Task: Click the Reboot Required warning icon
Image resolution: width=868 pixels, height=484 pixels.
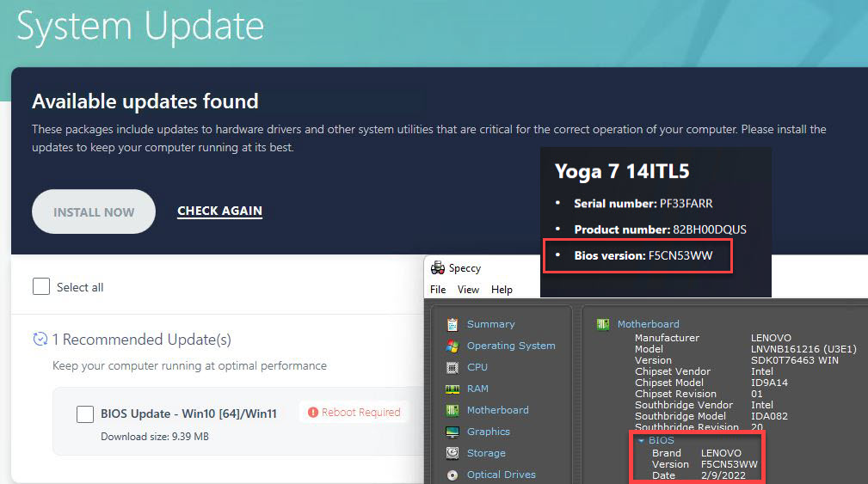Action: tap(313, 412)
